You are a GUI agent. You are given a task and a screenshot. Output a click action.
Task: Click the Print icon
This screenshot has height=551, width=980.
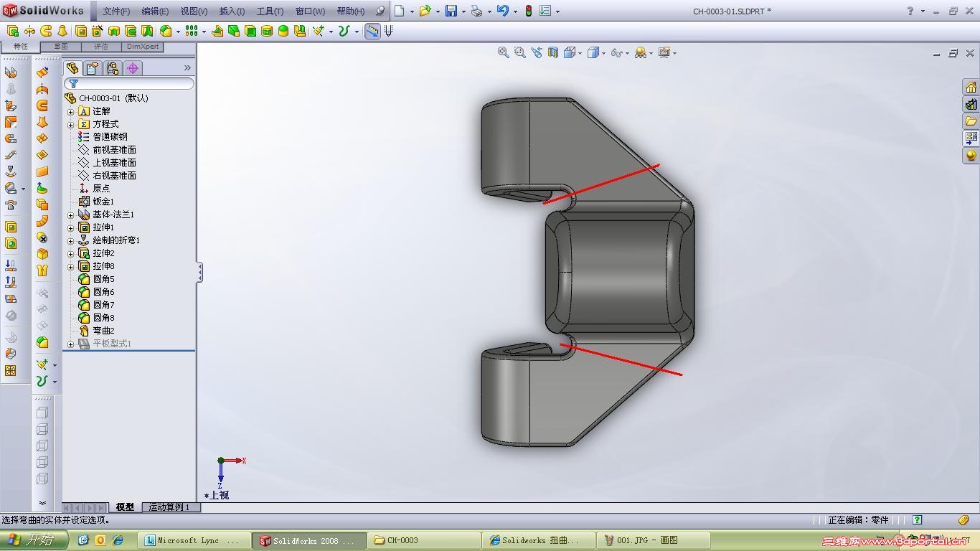pyautogui.click(x=476, y=11)
